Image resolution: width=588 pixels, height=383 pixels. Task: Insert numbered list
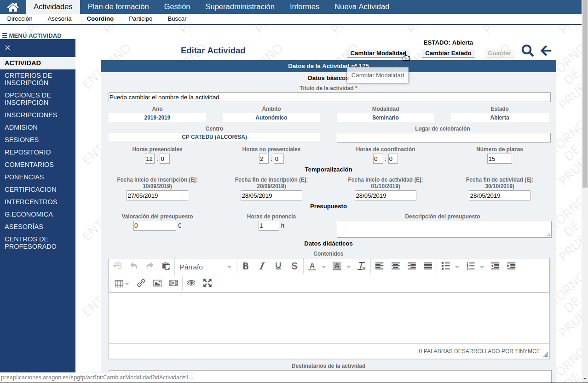(x=470, y=266)
